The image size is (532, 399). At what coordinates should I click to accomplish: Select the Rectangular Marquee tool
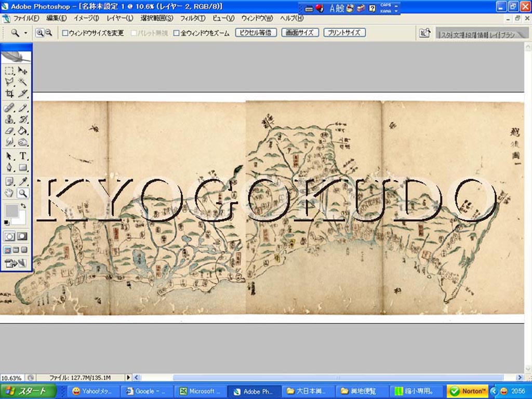point(9,71)
